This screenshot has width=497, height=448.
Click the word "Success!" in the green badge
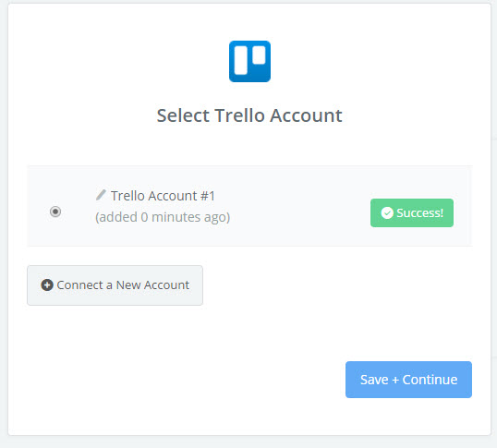419,212
